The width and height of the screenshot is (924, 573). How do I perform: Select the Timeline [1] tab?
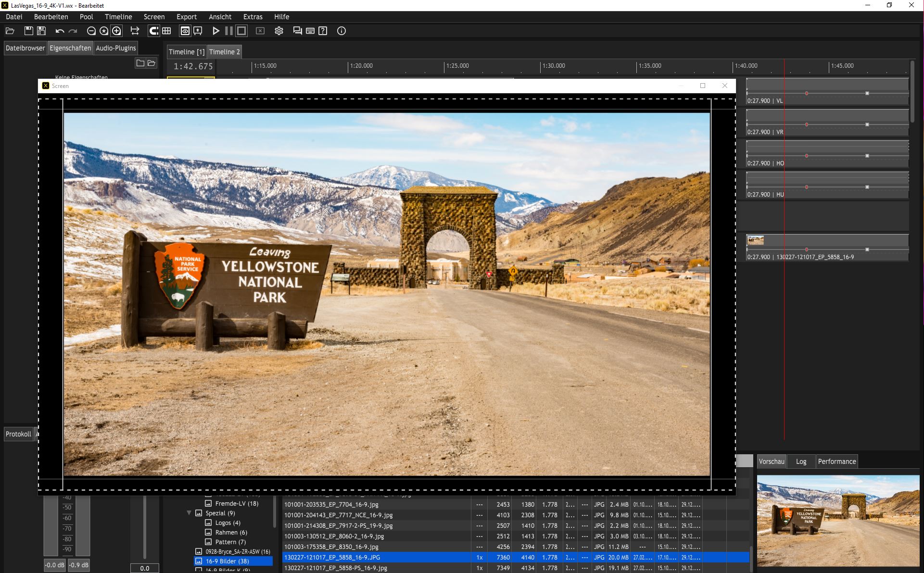tap(187, 52)
